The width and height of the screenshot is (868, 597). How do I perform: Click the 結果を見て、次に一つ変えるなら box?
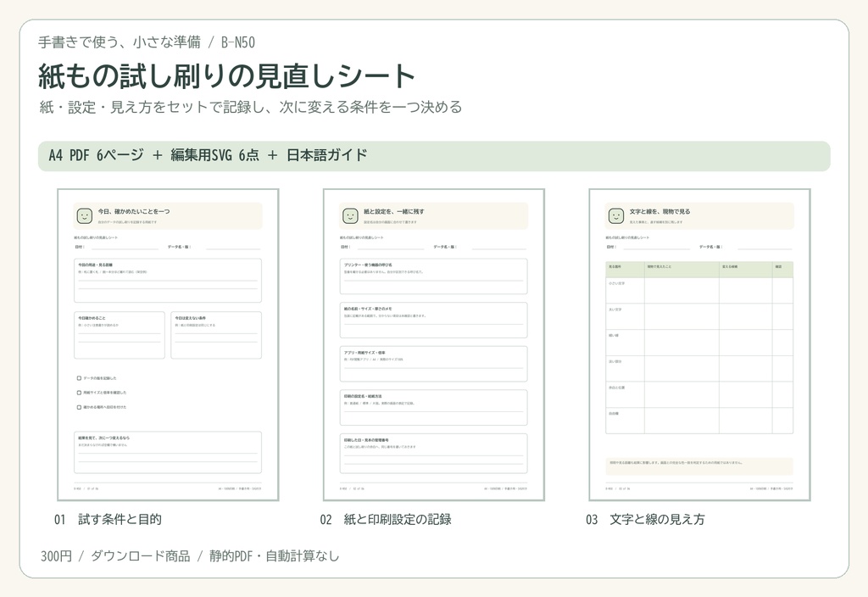click(x=168, y=453)
